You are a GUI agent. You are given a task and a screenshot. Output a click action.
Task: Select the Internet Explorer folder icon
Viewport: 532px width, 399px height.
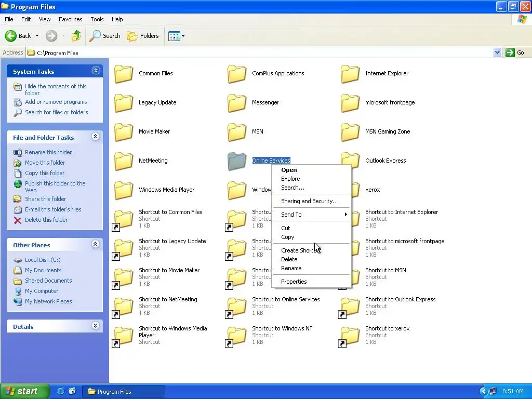pyautogui.click(x=350, y=74)
